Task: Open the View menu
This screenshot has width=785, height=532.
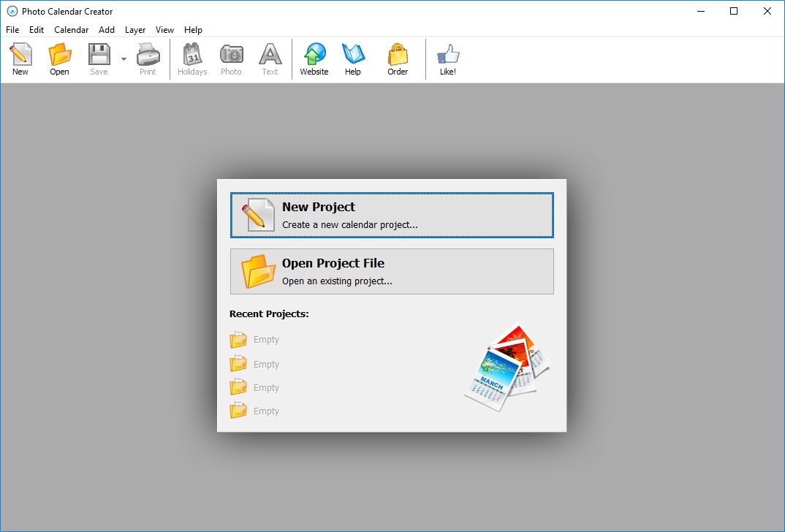Action: coord(164,30)
